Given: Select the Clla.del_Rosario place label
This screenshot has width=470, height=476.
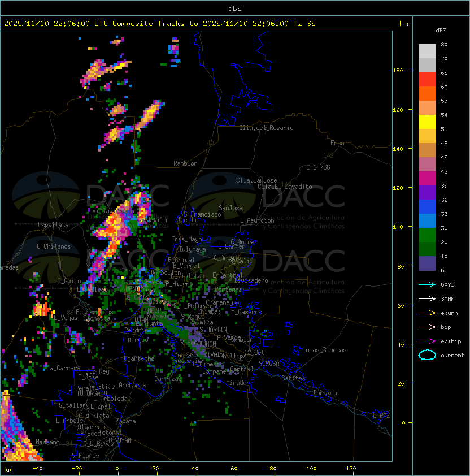Looking at the screenshot, I should pos(266,128).
